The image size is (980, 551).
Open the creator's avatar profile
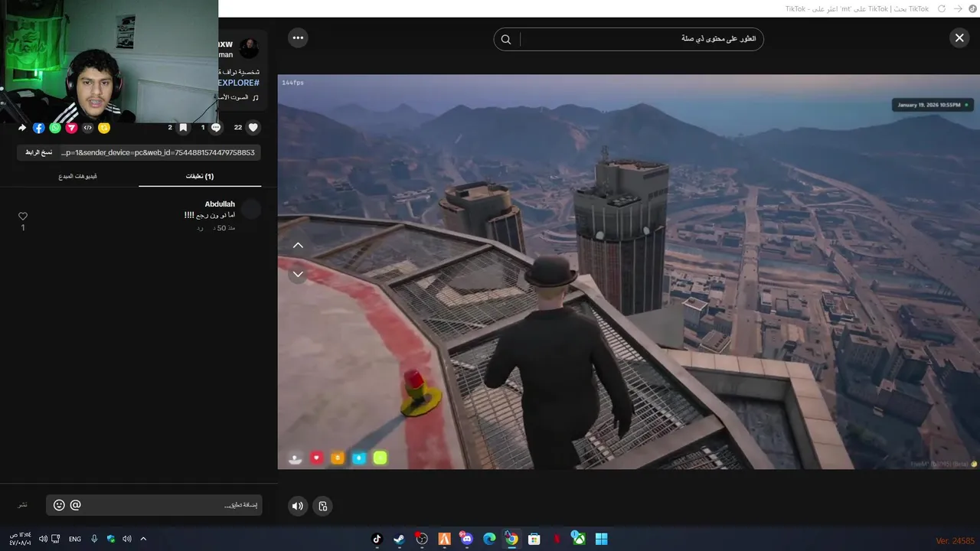[249, 48]
